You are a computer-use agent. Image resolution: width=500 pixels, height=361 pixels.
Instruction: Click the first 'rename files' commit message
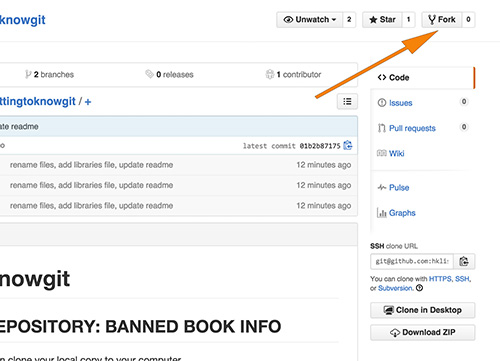coord(91,165)
